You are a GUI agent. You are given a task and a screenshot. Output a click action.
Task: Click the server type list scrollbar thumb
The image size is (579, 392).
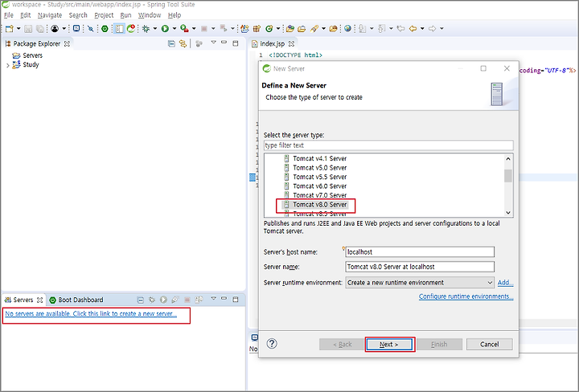click(508, 176)
